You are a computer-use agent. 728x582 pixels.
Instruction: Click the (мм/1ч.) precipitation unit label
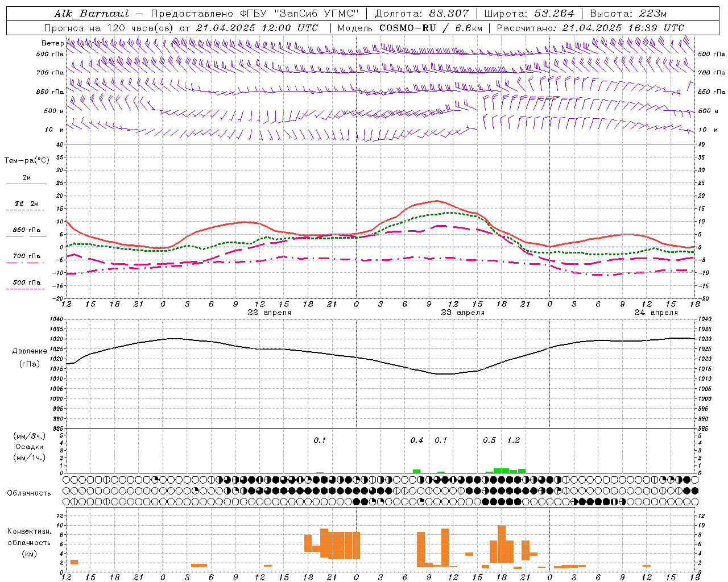coord(30,458)
